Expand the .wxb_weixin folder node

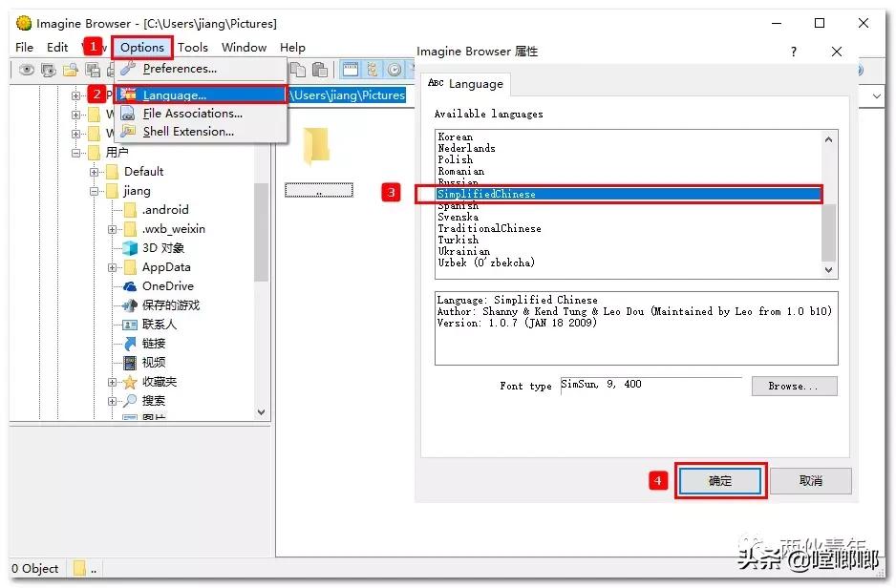click(x=112, y=229)
